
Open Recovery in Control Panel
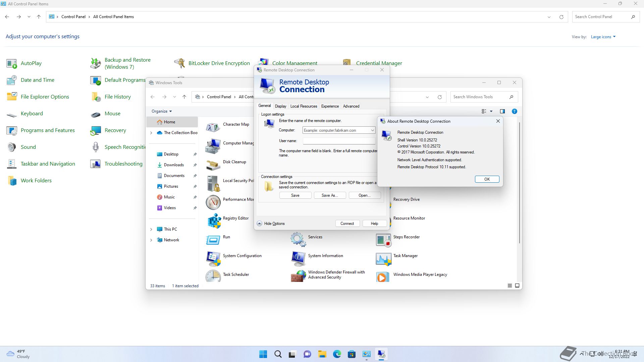pos(108,130)
